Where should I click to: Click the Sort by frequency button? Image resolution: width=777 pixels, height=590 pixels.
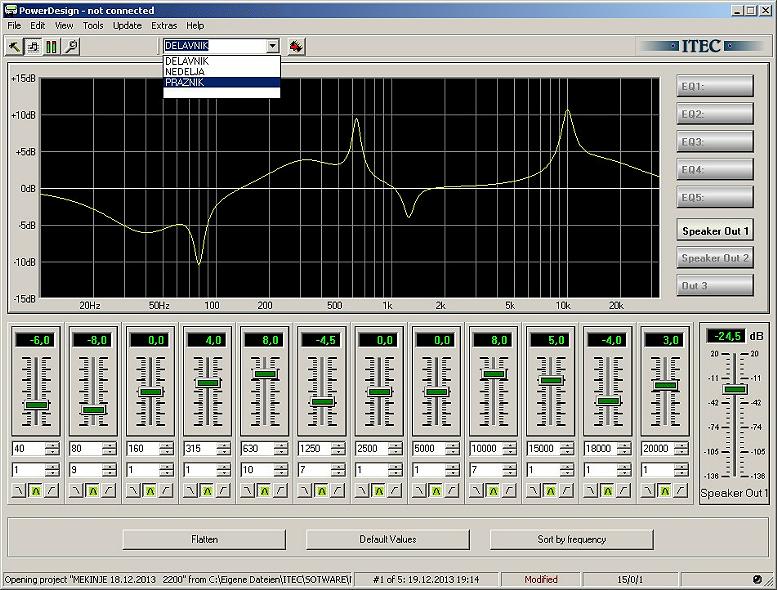tap(571, 539)
